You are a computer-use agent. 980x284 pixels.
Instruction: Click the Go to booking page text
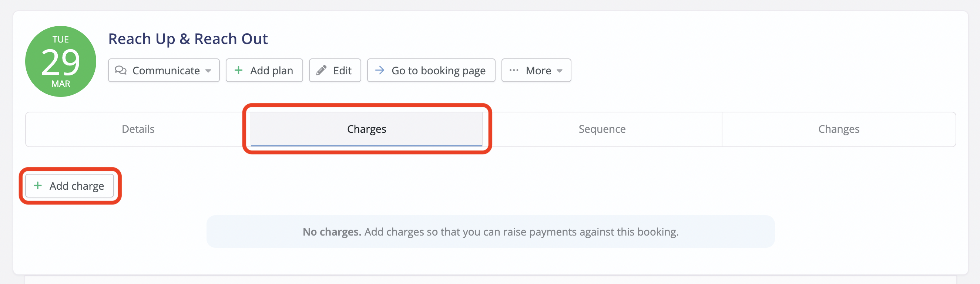click(438, 71)
